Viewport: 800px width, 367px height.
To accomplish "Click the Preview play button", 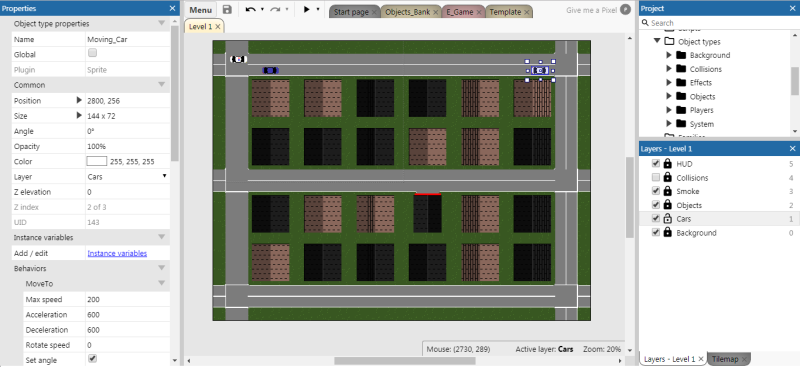I will point(307,10).
